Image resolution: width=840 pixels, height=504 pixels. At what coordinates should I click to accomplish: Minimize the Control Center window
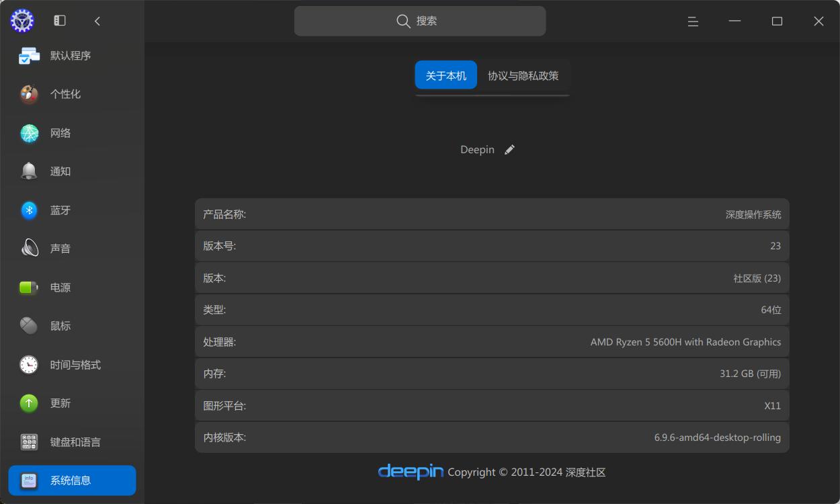[734, 22]
